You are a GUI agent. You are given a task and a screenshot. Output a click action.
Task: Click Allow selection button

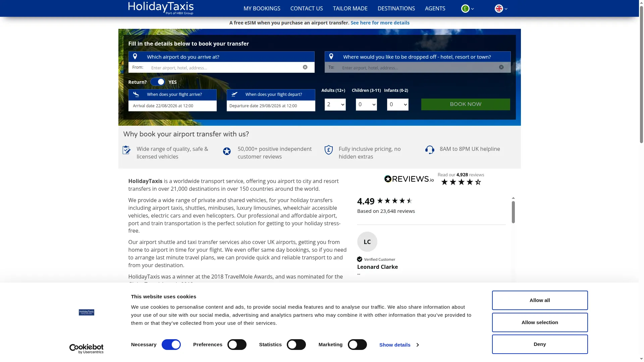click(540, 322)
